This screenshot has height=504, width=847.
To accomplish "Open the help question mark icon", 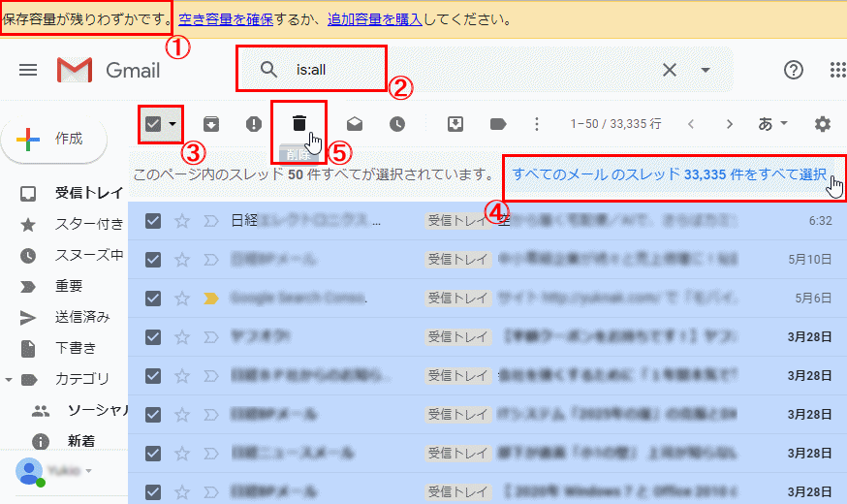I will [794, 70].
